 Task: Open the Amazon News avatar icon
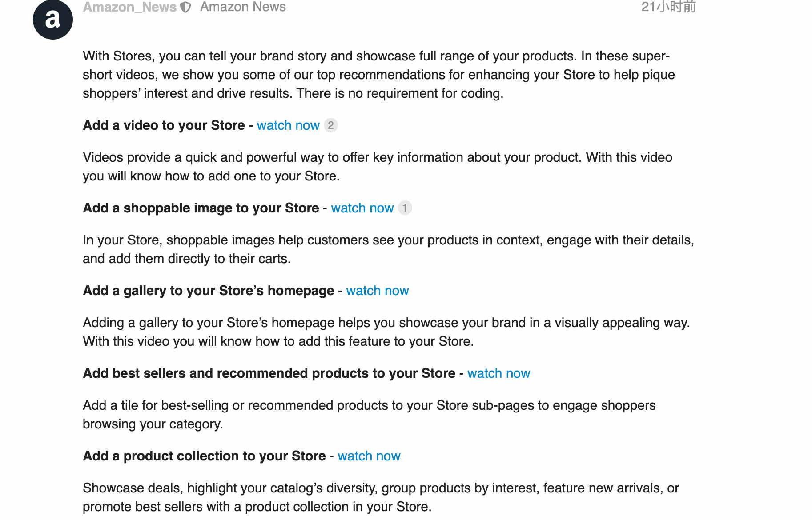[53, 20]
